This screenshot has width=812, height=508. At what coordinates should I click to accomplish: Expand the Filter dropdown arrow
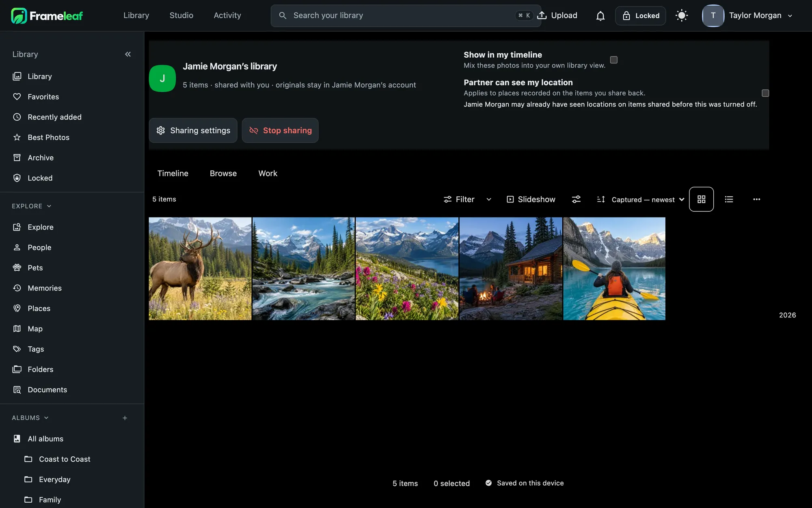click(489, 199)
